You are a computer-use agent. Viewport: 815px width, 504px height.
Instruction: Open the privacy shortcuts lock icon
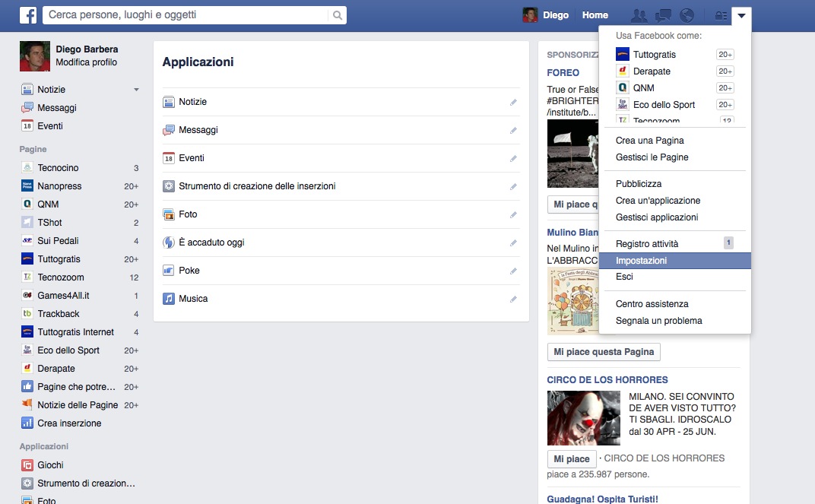721,16
